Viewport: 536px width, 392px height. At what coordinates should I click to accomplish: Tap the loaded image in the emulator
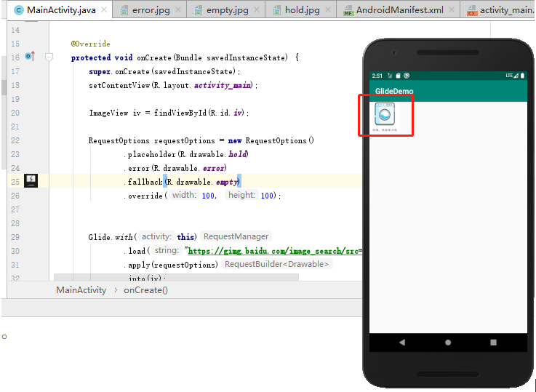tap(385, 114)
